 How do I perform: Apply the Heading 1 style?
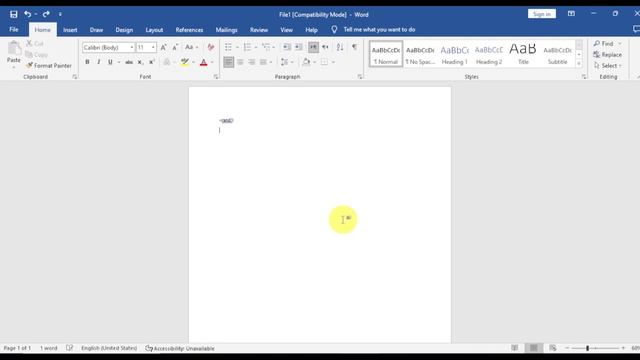coord(455,54)
